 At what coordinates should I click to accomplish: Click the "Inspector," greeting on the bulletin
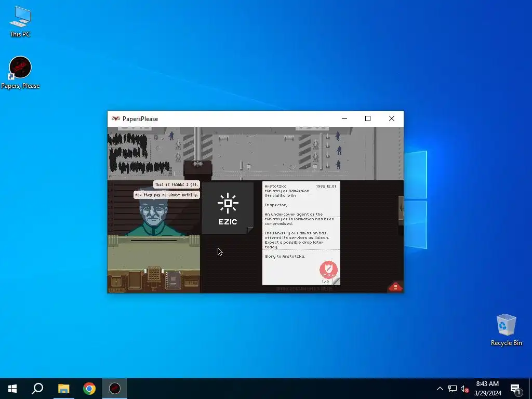click(x=276, y=205)
